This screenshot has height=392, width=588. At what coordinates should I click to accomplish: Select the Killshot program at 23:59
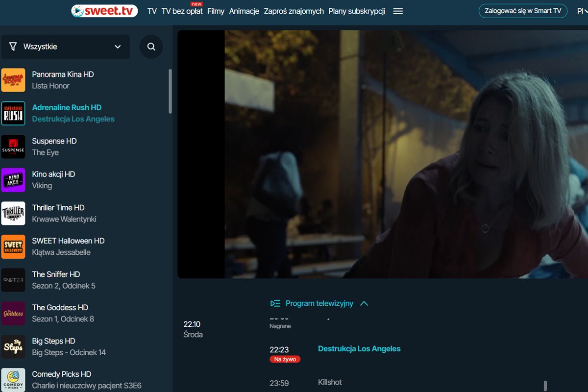[330, 382]
